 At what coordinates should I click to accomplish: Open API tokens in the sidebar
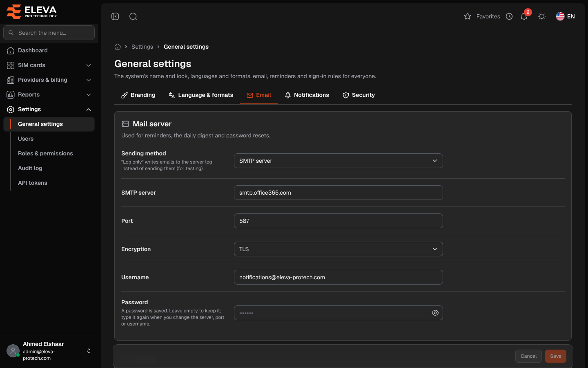coord(49,183)
